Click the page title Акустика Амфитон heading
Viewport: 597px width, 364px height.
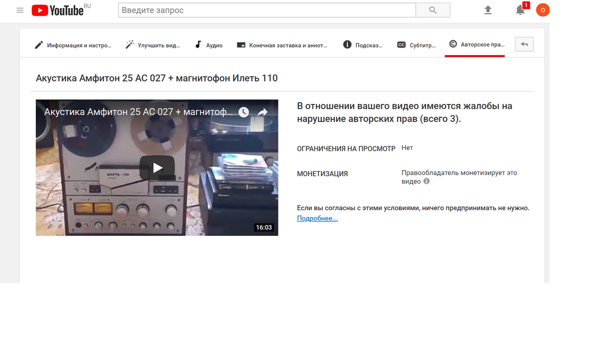click(157, 78)
